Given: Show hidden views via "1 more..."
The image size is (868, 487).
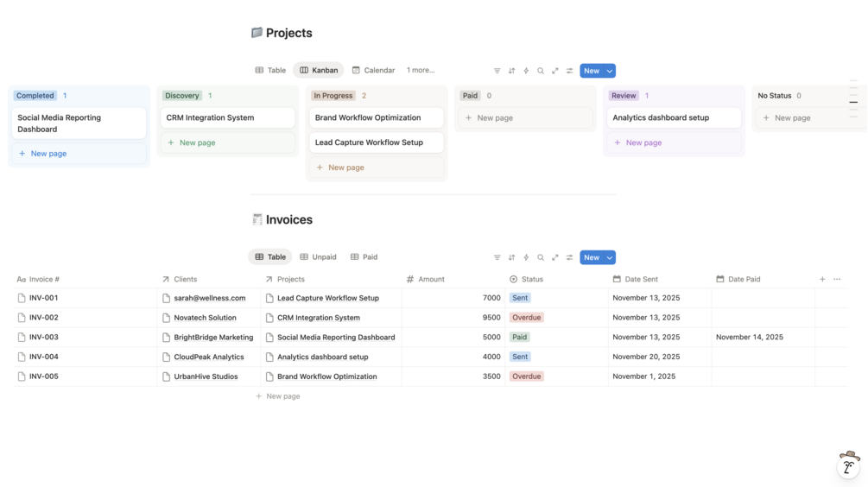Looking at the screenshot, I should click(x=421, y=70).
